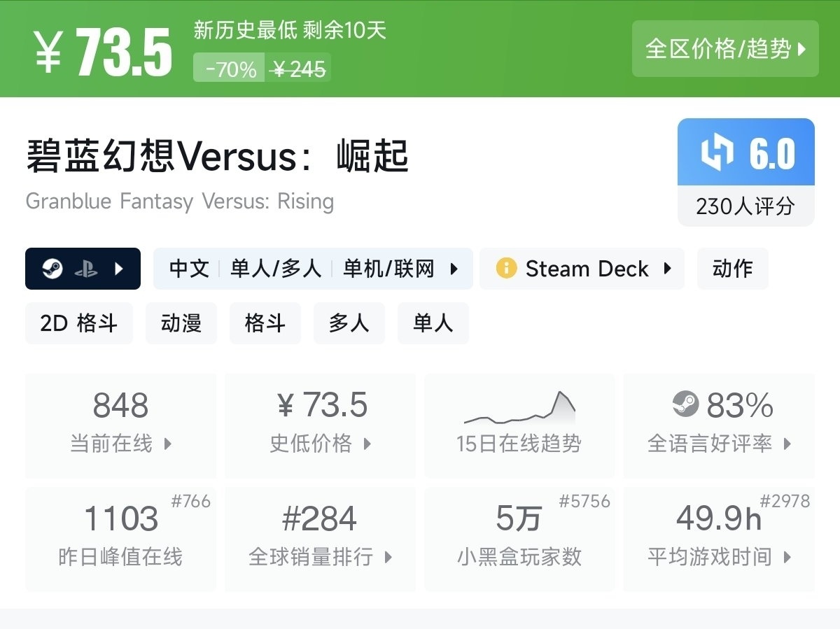
Task: Select the 动作 genre tag
Action: (x=732, y=269)
